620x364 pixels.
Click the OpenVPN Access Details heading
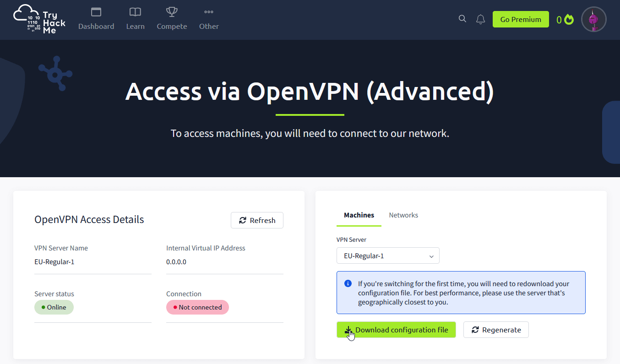[x=89, y=220]
